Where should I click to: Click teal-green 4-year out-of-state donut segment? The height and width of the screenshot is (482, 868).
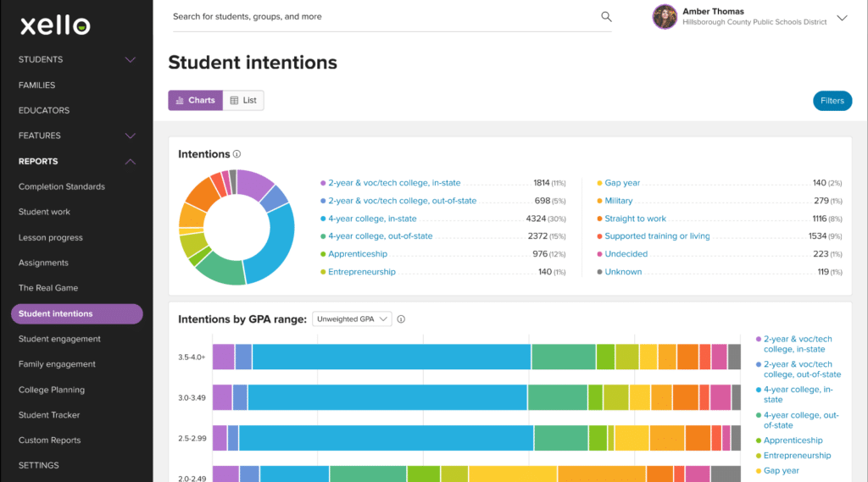coord(224,269)
